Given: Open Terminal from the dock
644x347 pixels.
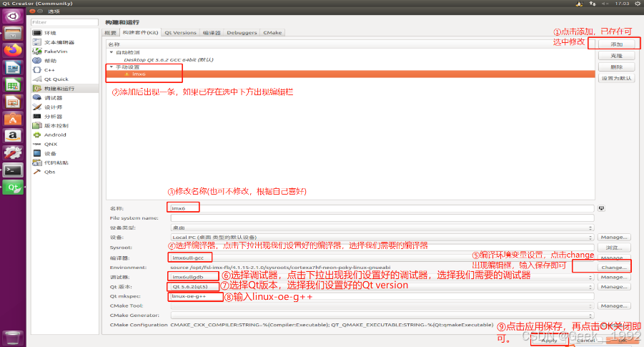Looking at the screenshot, I should click(x=13, y=170).
